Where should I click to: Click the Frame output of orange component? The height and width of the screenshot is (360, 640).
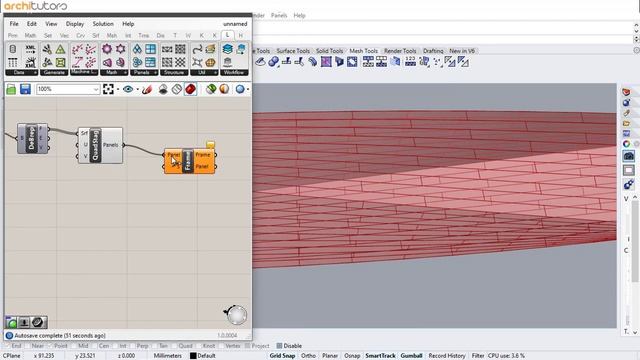202,155
